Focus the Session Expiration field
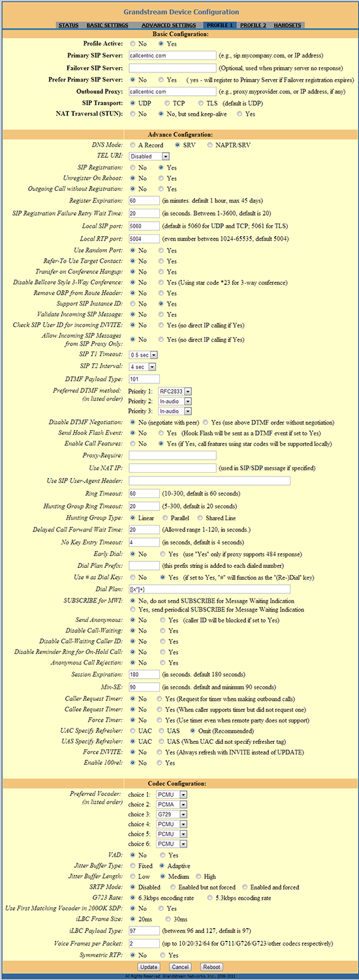 pyautogui.click(x=144, y=674)
